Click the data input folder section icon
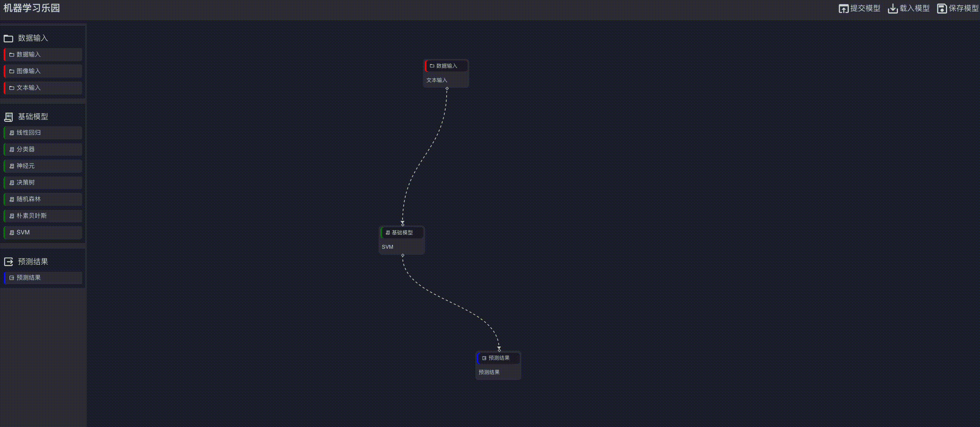This screenshot has width=980, height=427. point(9,38)
